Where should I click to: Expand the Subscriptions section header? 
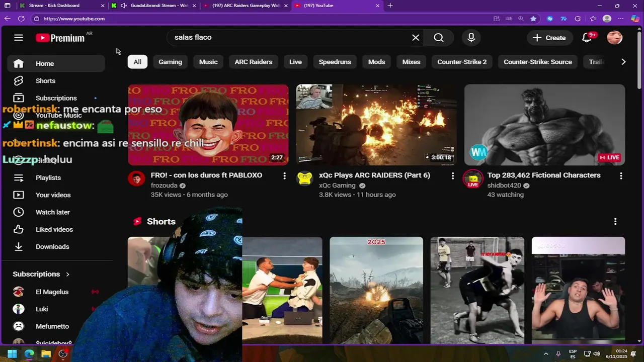41,274
